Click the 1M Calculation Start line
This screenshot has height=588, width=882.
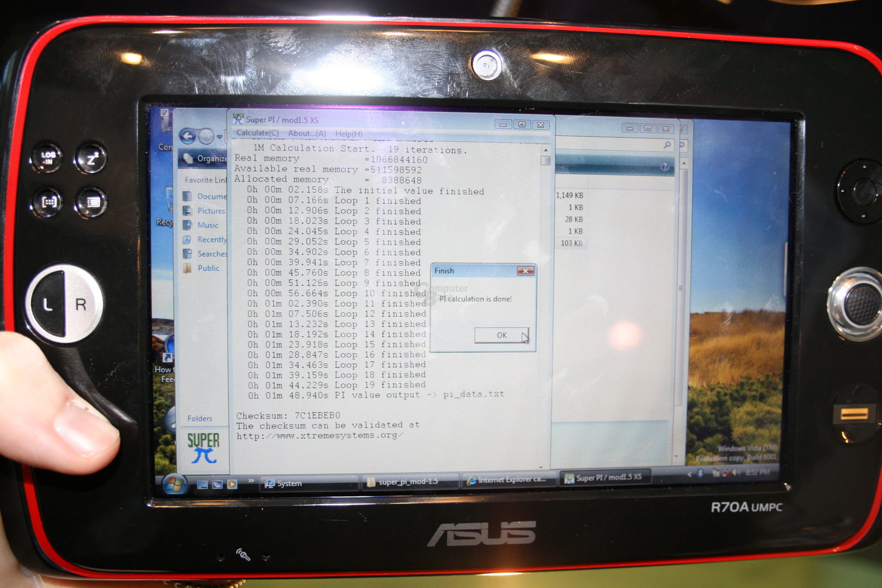tap(360, 149)
